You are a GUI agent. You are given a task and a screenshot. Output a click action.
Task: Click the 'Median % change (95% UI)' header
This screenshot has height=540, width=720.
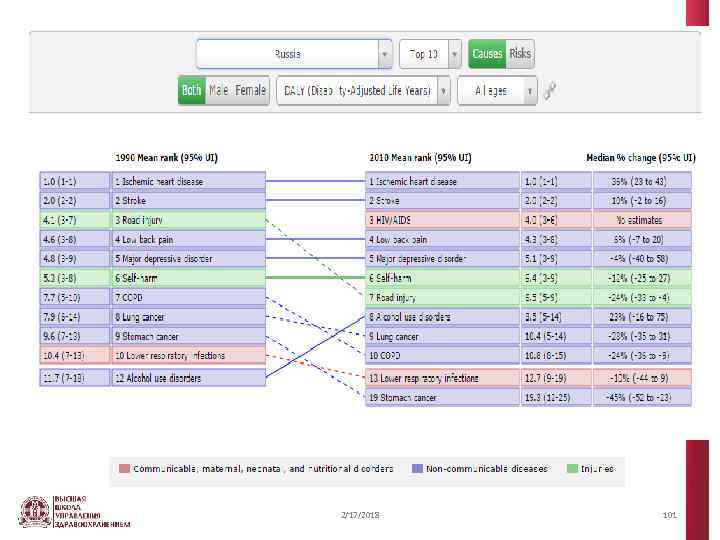point(641,158)
